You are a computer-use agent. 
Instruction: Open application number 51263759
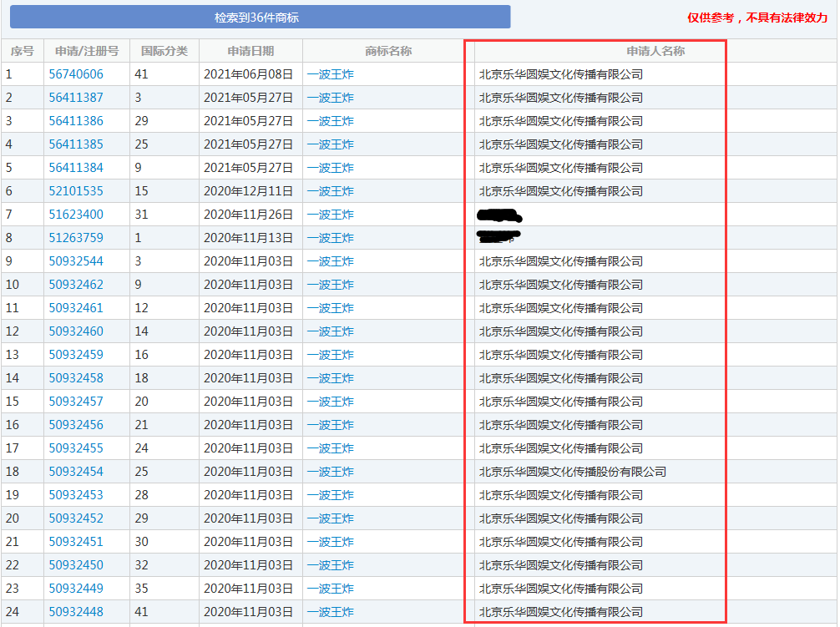coord(76,238)
